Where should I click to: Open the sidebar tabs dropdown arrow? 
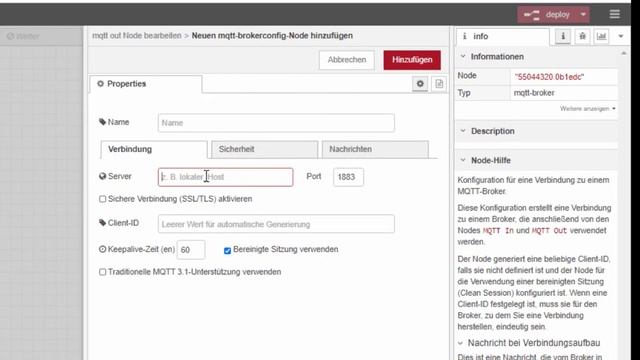click(x=621, y=36)
